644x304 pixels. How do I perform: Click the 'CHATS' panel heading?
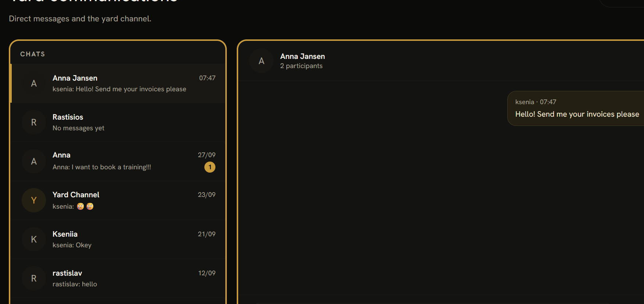[33, 54]
